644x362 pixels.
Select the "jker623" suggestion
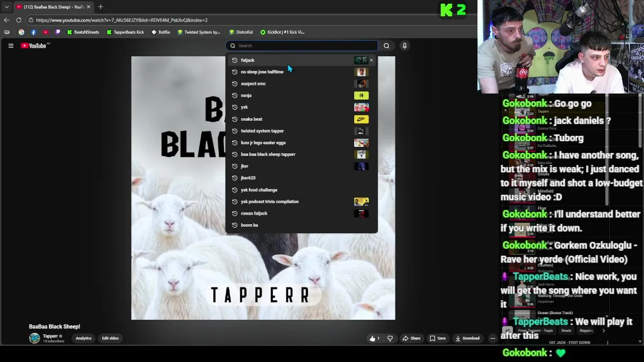[x=301, y=178]
